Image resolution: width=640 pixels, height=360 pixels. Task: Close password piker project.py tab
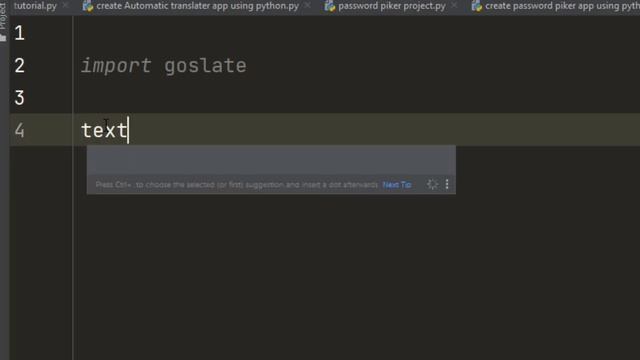pos(454,6)
